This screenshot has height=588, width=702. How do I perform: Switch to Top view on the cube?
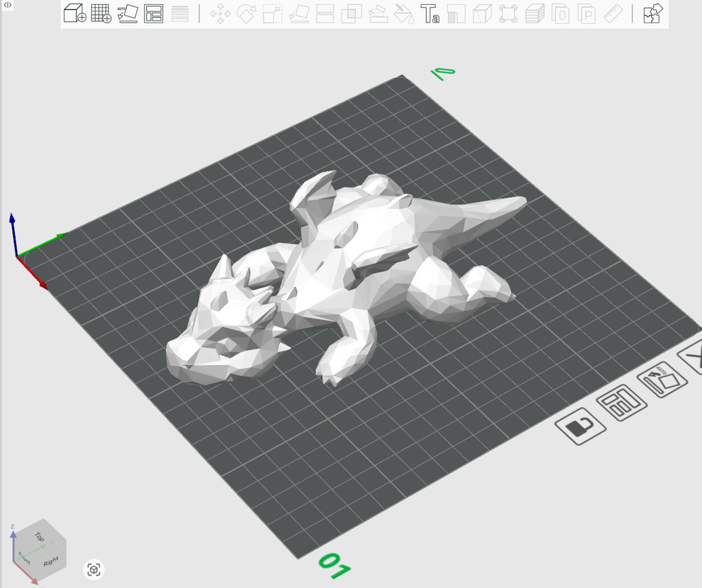(x=39, y=536)
